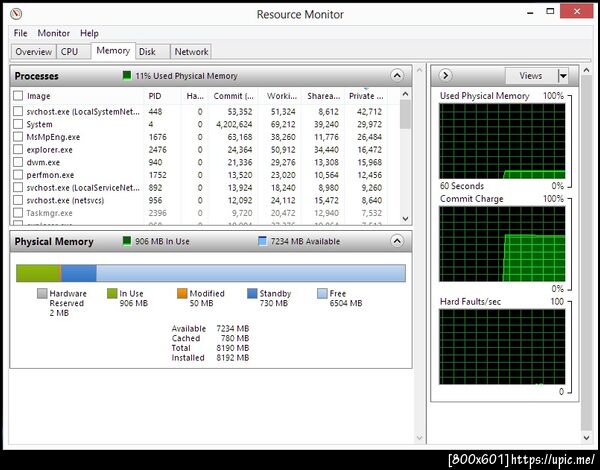The width and height of the screenshot is (600, 470).
Task: Click the Cached 780 MB value
Action: pos(235,338)
